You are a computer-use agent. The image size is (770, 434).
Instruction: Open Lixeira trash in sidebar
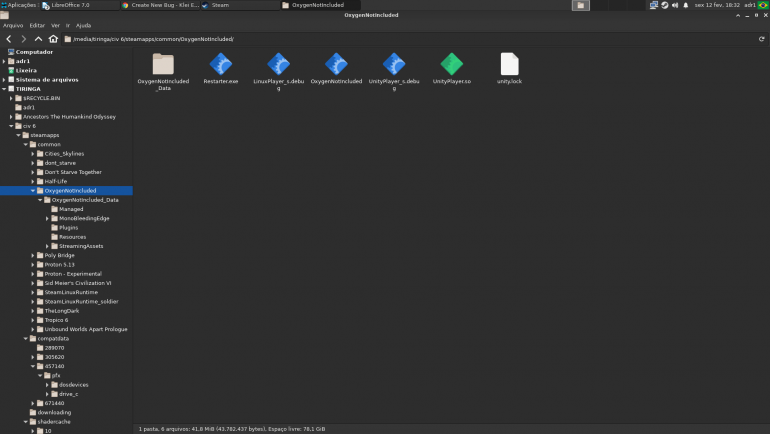[x=26, y=70]
